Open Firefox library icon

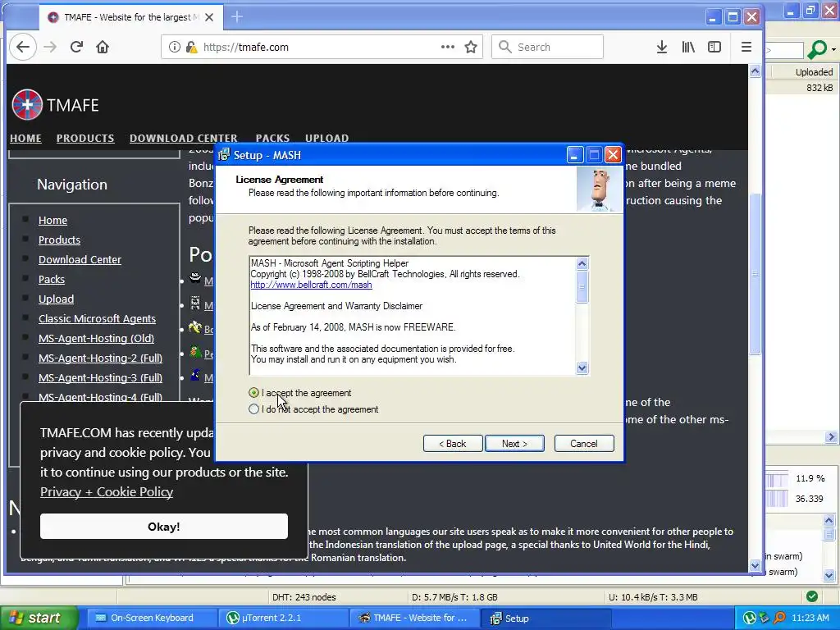pyautogui.click(x=688, y=47)
